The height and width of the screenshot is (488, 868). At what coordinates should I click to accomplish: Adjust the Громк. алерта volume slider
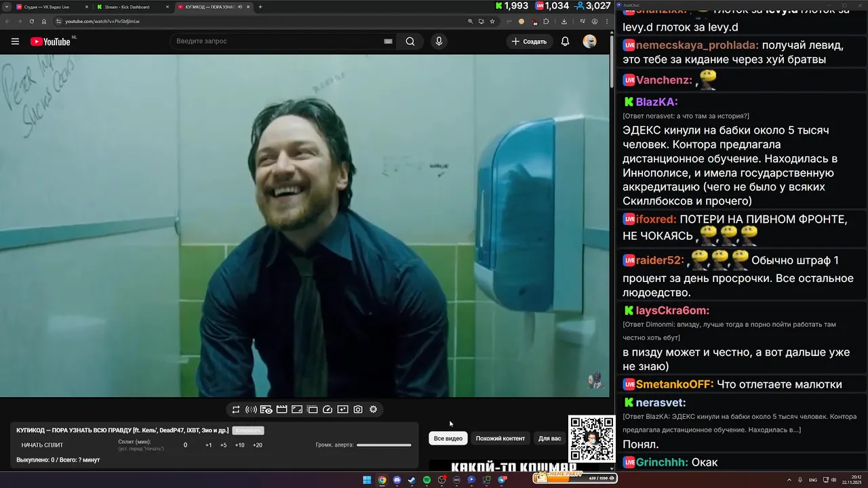(x=384, y=445)
